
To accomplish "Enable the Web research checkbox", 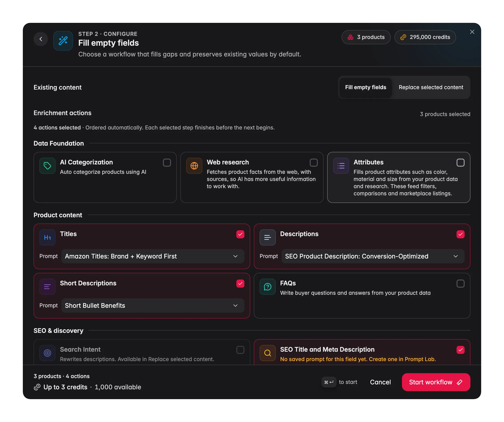I will coord(314,163).
